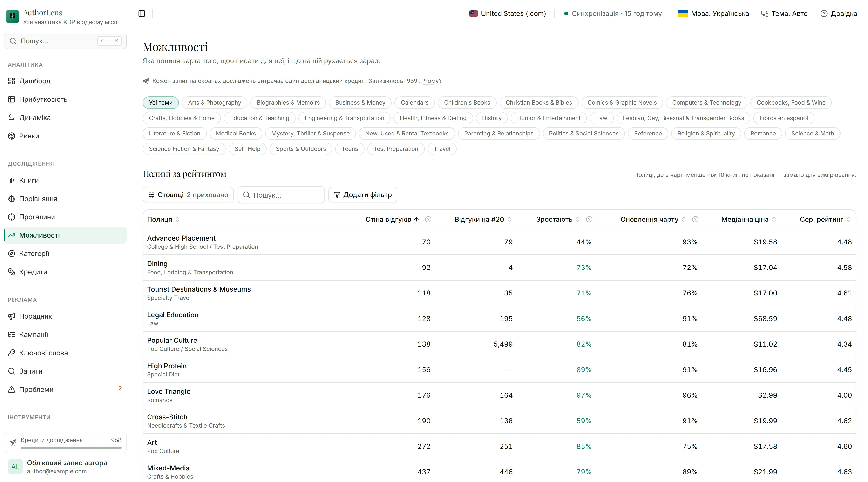Filter by Self-Help topic chip
Image resolution: width=868 pixels, height=482 pixels.
247,149
